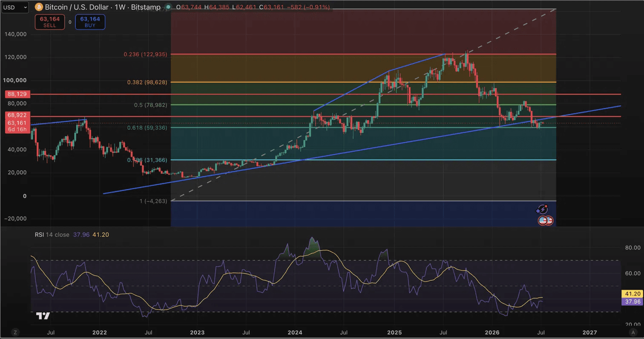The image size is (644, 339).
Task: Click the Z timezone button
Action: pos(15,332)
